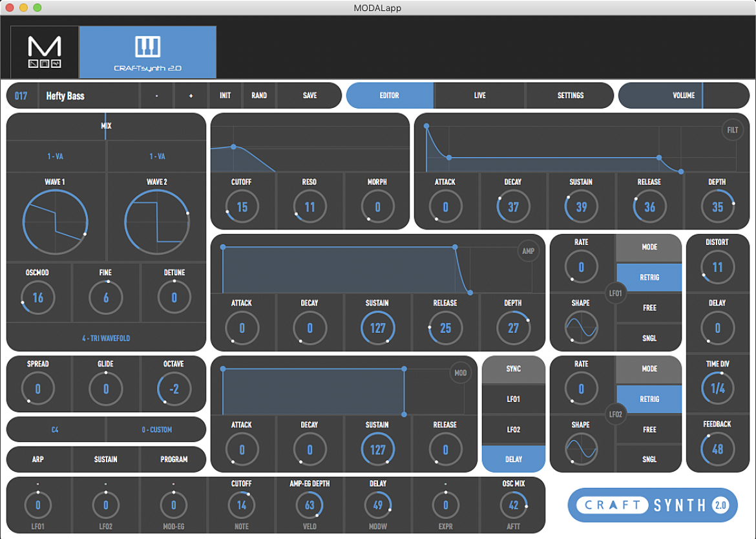Open the left oscillator 1 - VA type selector
Screen dimensions: 756x539
56,156
